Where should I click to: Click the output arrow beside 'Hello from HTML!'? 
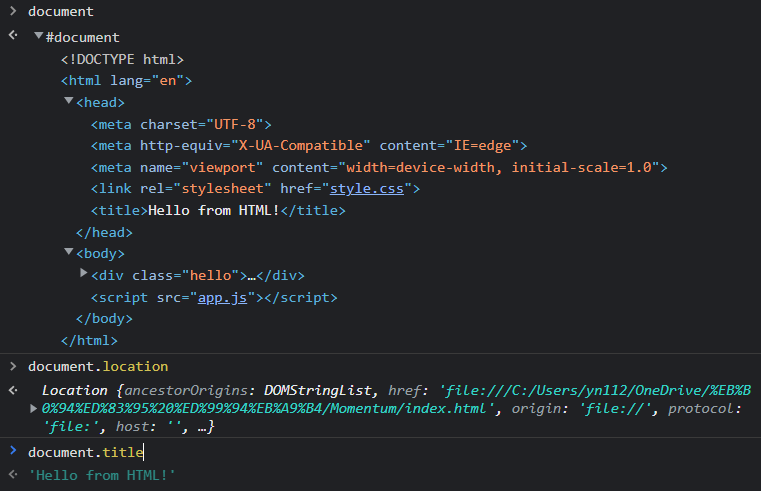(x=13, y=474)
